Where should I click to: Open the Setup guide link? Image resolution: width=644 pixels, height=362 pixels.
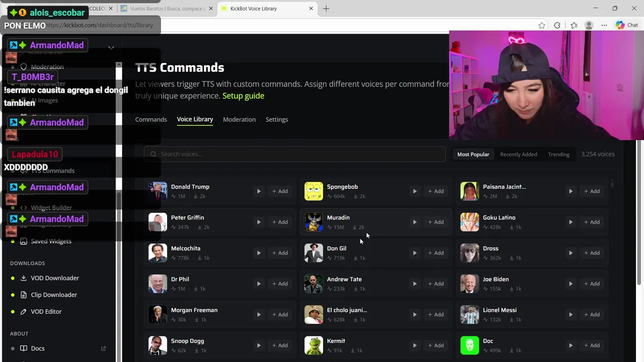[243, 96]
